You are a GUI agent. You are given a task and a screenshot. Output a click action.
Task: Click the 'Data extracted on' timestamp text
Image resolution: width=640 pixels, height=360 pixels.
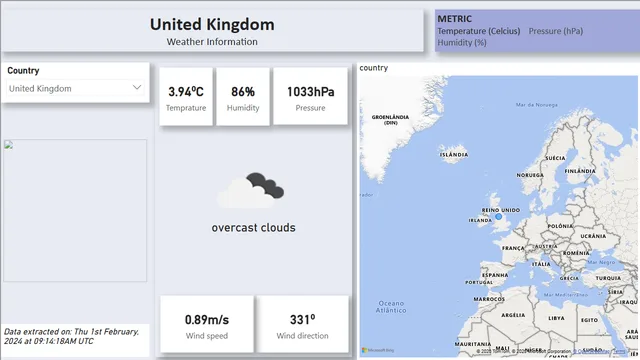pos(71,336)
